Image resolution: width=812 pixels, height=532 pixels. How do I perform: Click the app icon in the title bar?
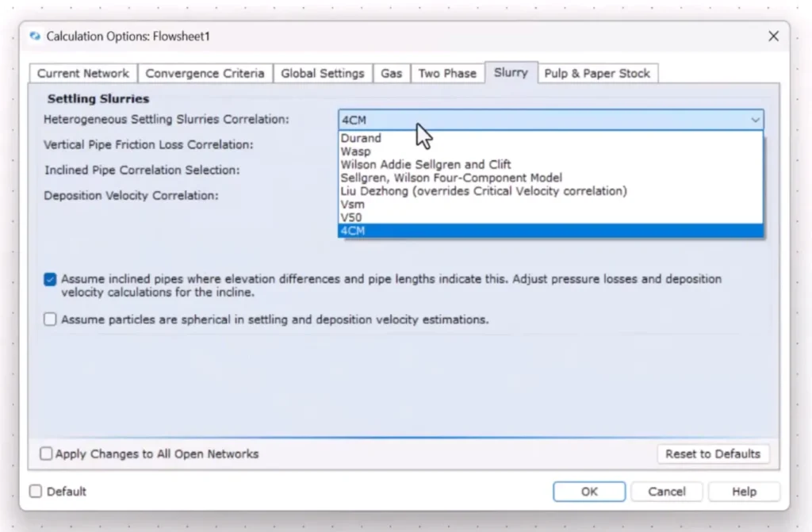click(35, 36)
